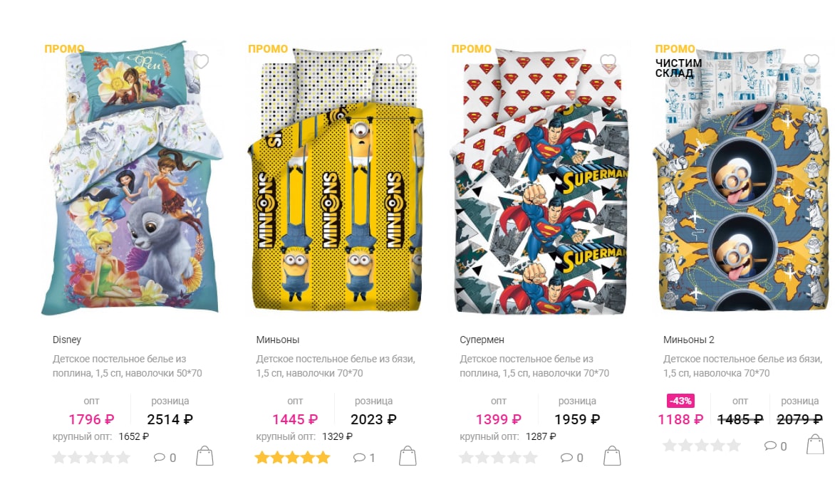Put Супермен bedding in shopping bag

point(612,456)
